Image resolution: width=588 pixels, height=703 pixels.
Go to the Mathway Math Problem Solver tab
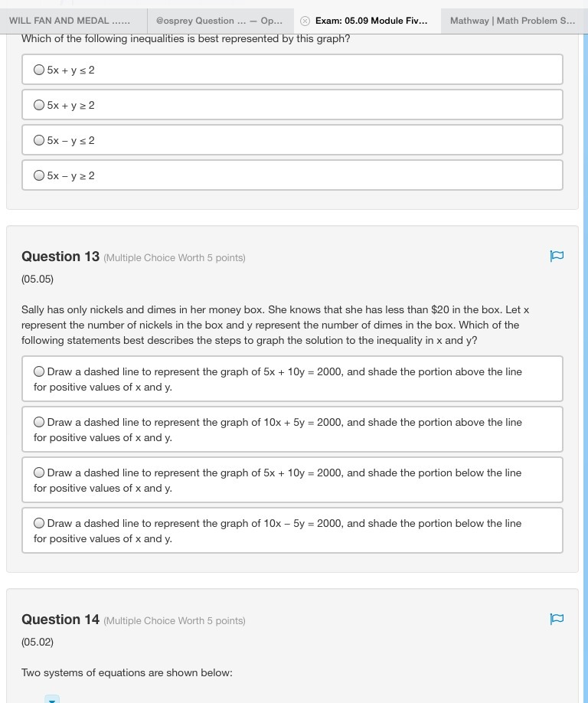(x=512, y=21)
